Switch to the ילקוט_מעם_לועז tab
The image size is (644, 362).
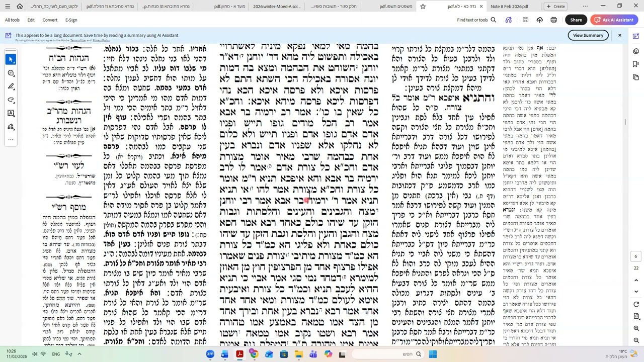click(54, 7)
